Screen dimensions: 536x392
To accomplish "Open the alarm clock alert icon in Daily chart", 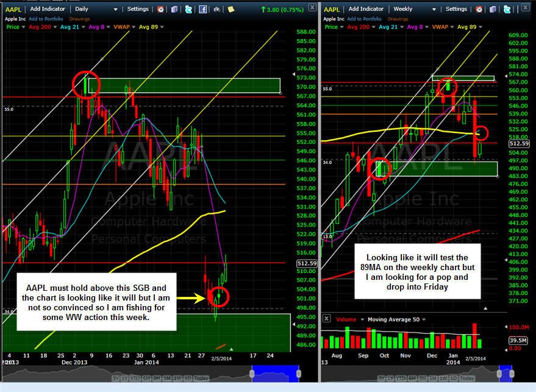I will click(x=160, y=9).
